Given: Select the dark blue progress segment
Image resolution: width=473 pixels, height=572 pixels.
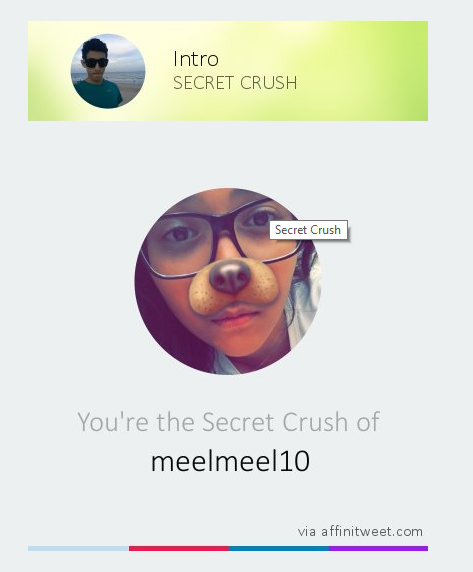Looking at the screenshot, I should [x=279, y=548].
